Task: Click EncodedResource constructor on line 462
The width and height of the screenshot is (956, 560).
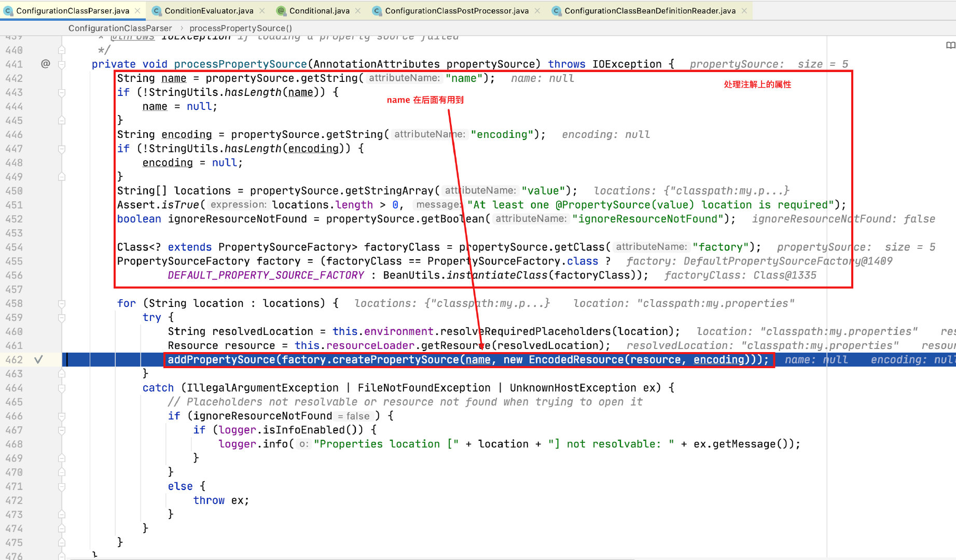Action: click(x=576, y=359)
